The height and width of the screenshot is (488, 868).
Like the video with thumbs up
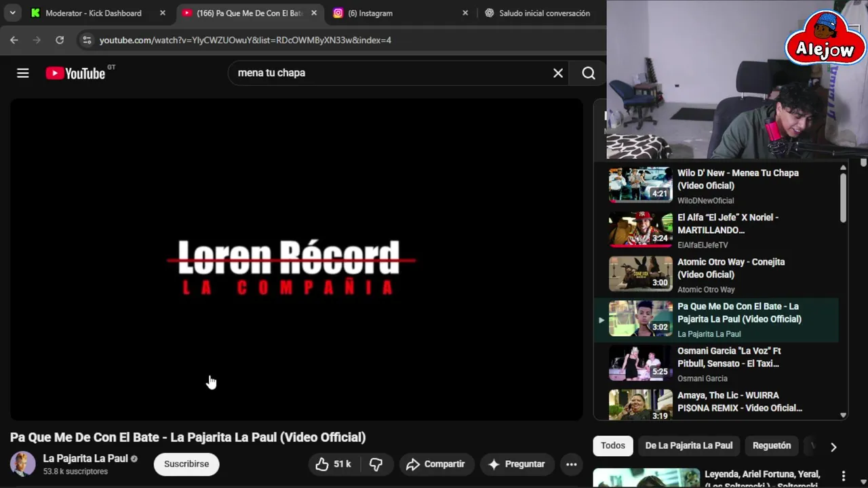pos(333,464)
